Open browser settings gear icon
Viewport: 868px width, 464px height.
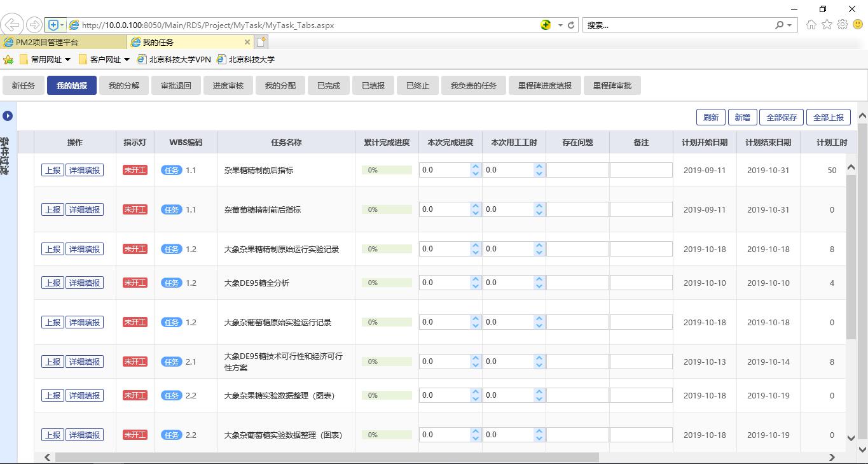click(843, 25)
